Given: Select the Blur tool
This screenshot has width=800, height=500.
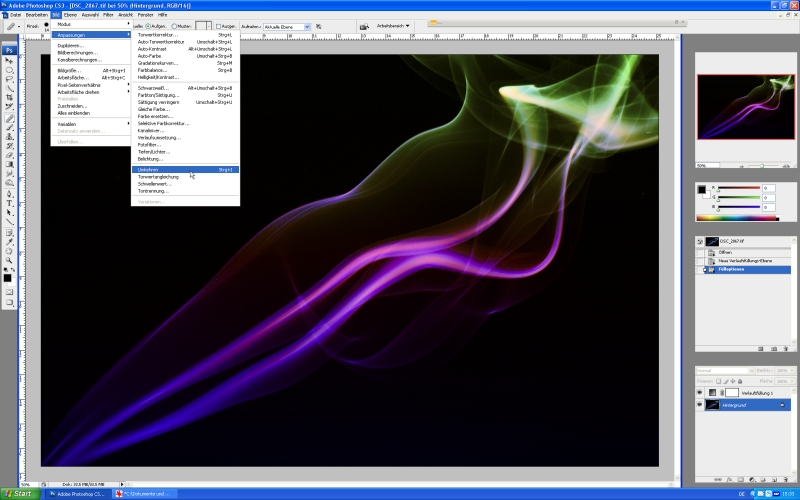Looking at the screenshot, I should tap(9, 173).
